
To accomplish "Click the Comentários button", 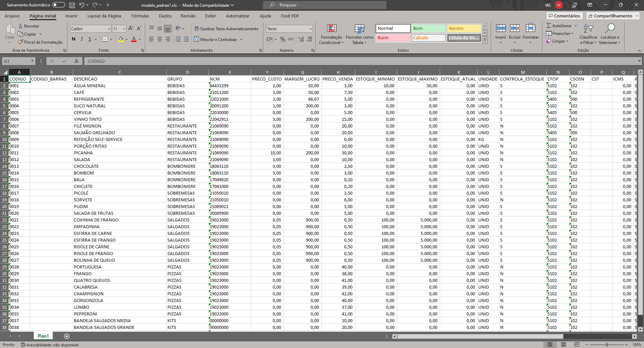I will click(564, 16).
